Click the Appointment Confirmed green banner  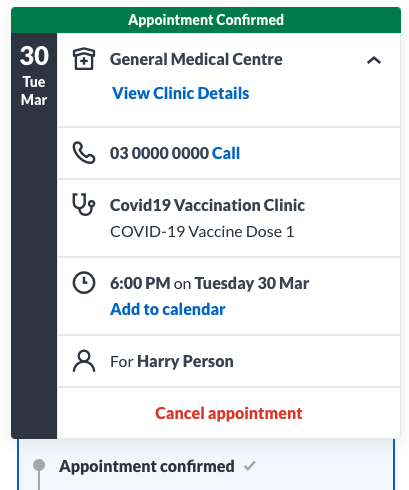[206, 20]
